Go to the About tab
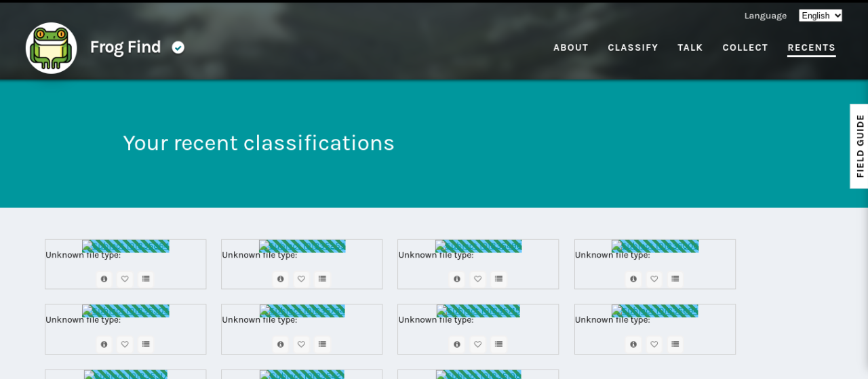 pos(571,47)
